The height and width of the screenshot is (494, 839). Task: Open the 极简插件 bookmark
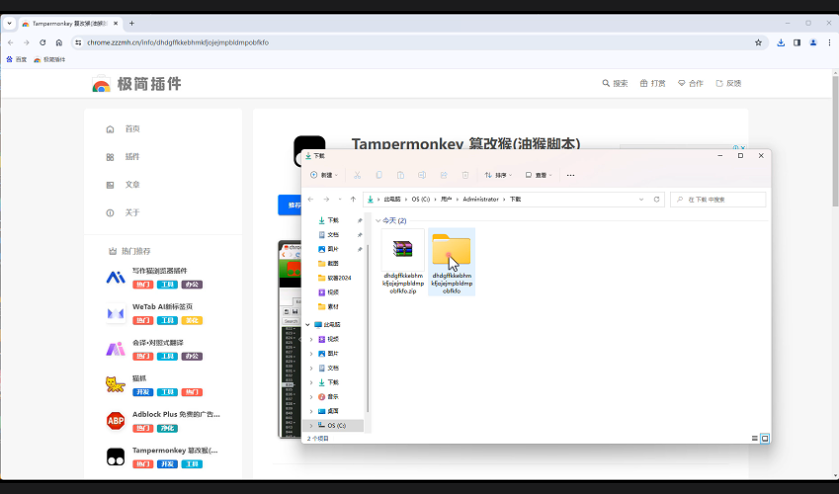tap(49, 59)
